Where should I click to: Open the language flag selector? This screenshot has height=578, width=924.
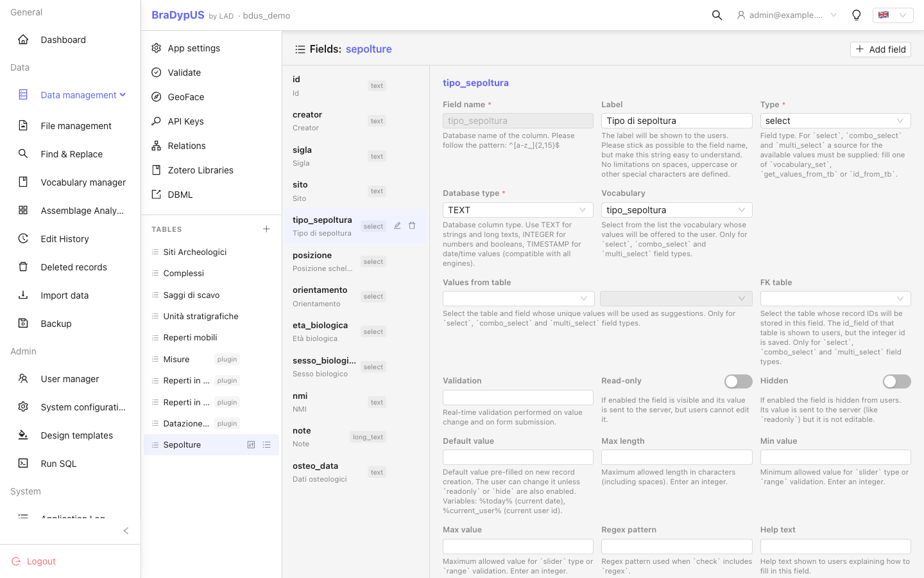(x=893, y=15)
